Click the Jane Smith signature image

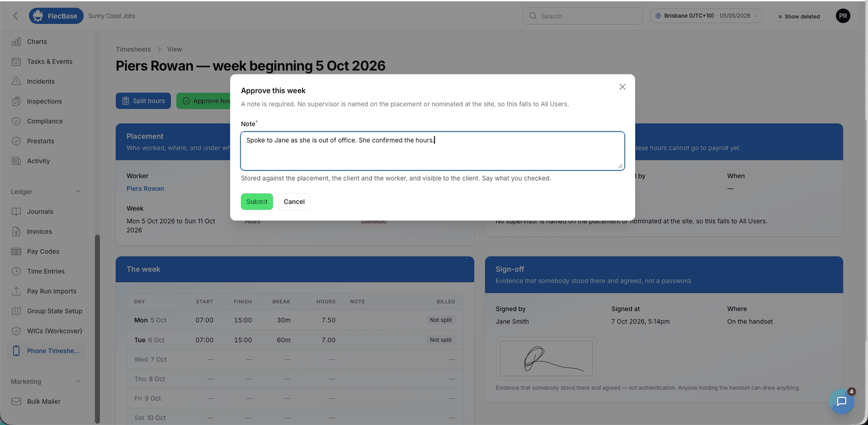546,358
